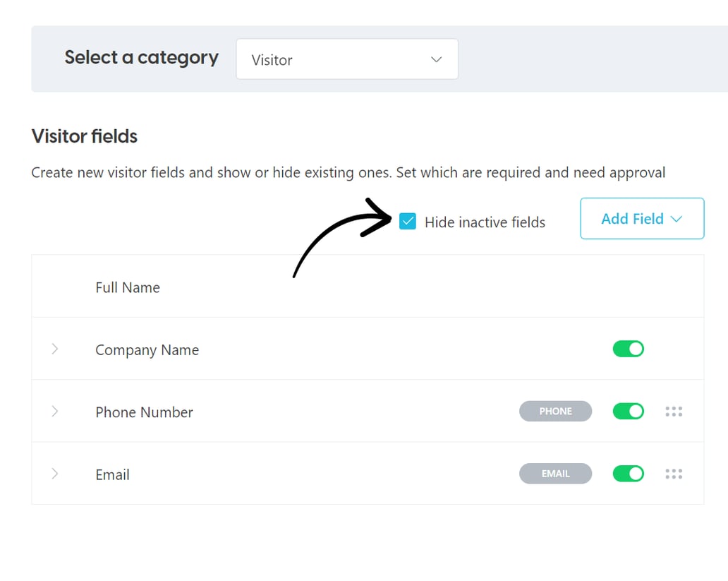Uncheck the Hide inactive fields checkbox
Image resolution: width=728 pixels, height=581 pixels.
click(408, 221)
